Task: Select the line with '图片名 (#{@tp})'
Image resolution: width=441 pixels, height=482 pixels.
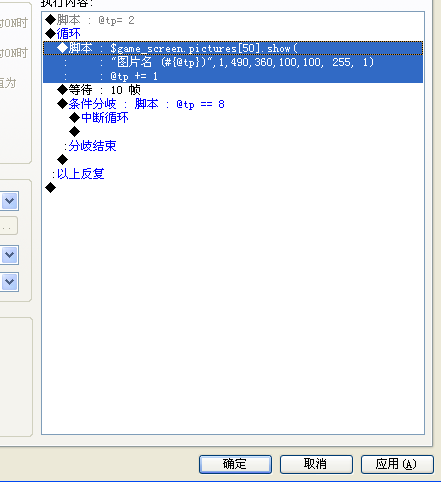Action: pos(233,62)
